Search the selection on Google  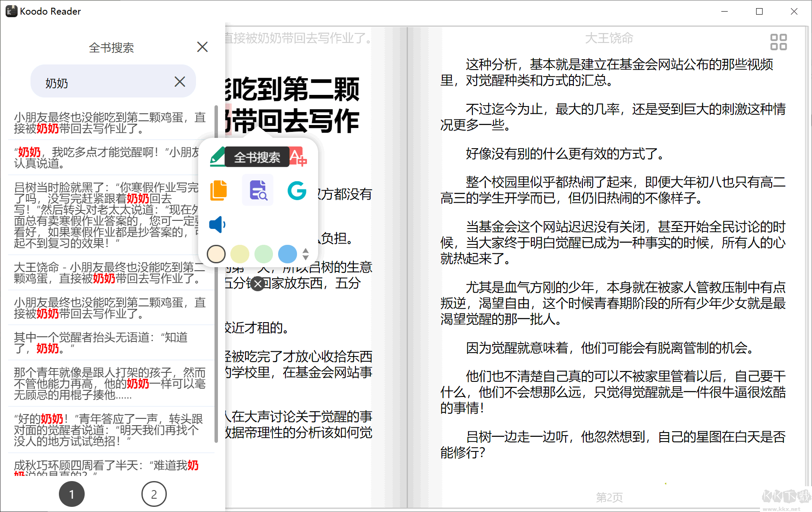296,190
